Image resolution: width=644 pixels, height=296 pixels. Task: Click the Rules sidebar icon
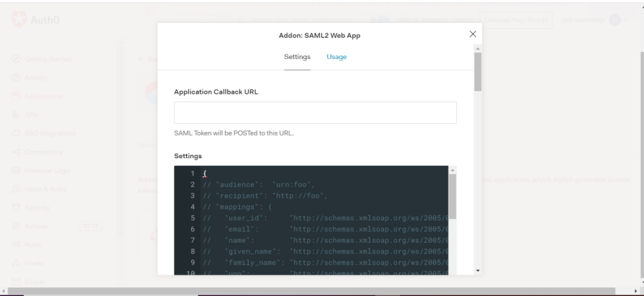(15, 245)
